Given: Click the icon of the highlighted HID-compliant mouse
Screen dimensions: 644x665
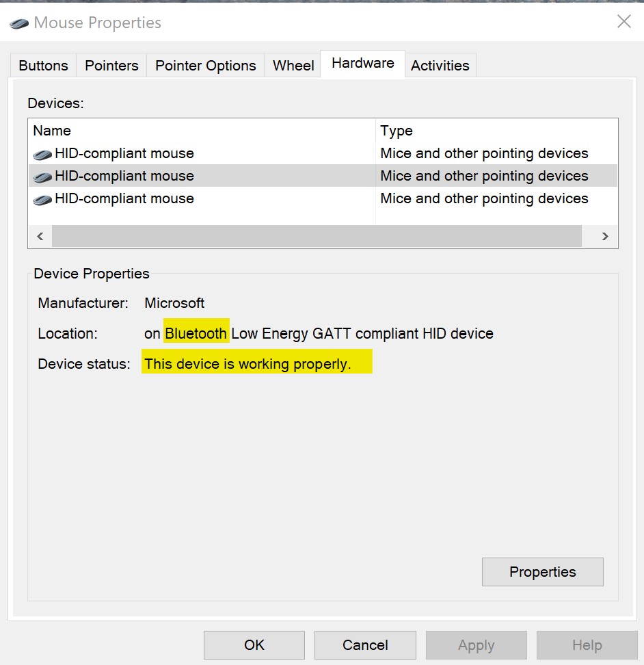Looking at the screenshot, I should 42,177.
